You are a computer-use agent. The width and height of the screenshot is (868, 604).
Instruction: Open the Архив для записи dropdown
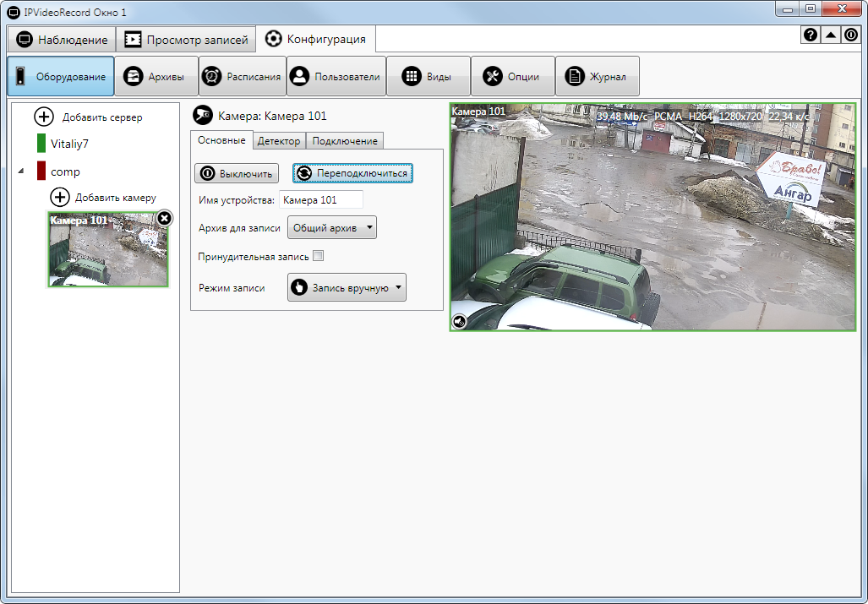(332, 228)
